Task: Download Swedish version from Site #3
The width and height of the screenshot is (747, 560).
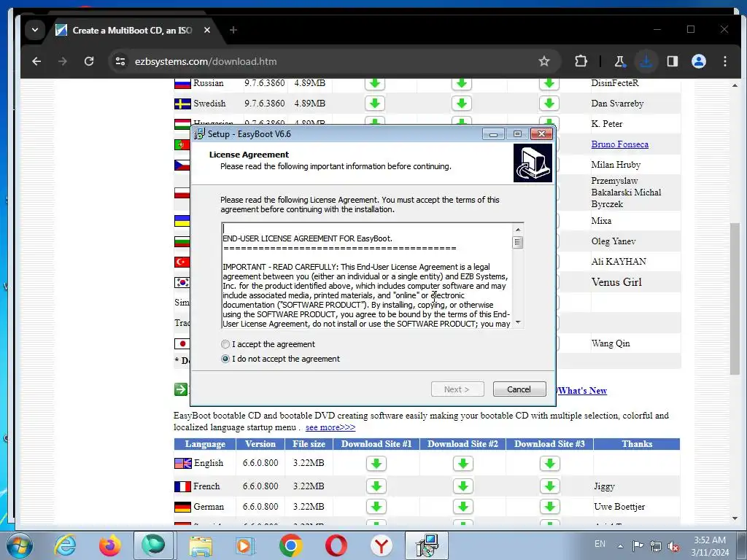Action: point(549,104)
